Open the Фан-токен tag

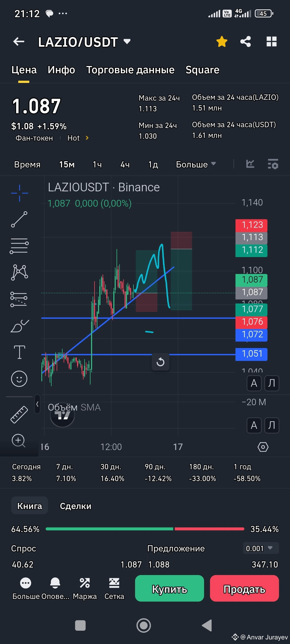pos(34,138)
